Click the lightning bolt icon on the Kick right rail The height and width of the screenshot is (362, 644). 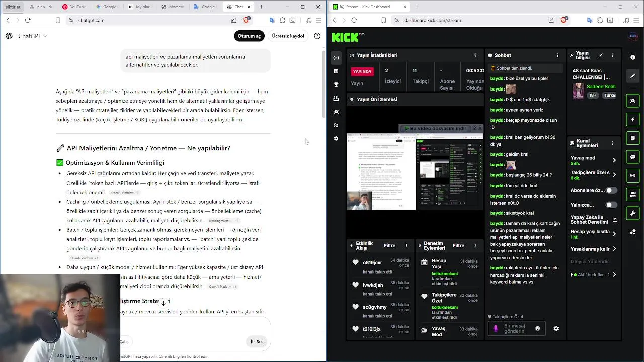pyautogui.click(x=633, y=120)
